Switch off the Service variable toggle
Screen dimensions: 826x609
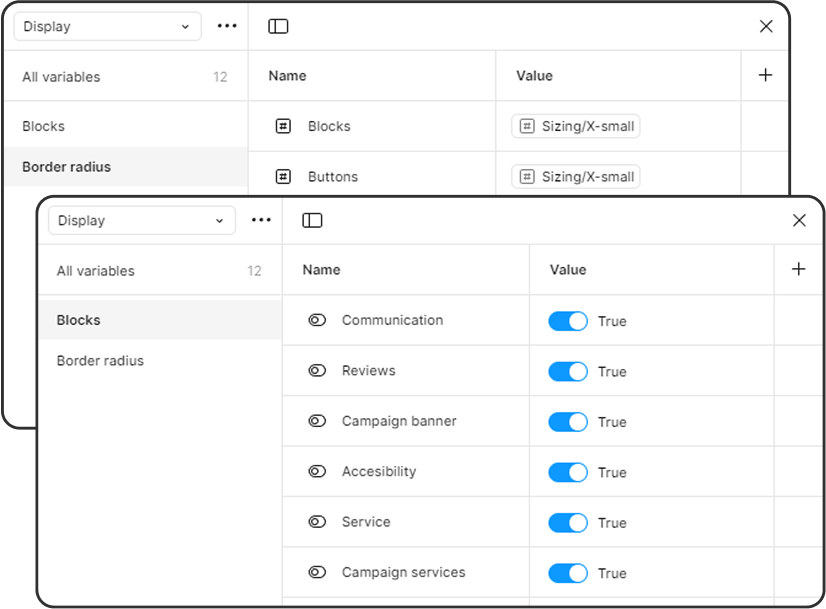tap(568, 523)
